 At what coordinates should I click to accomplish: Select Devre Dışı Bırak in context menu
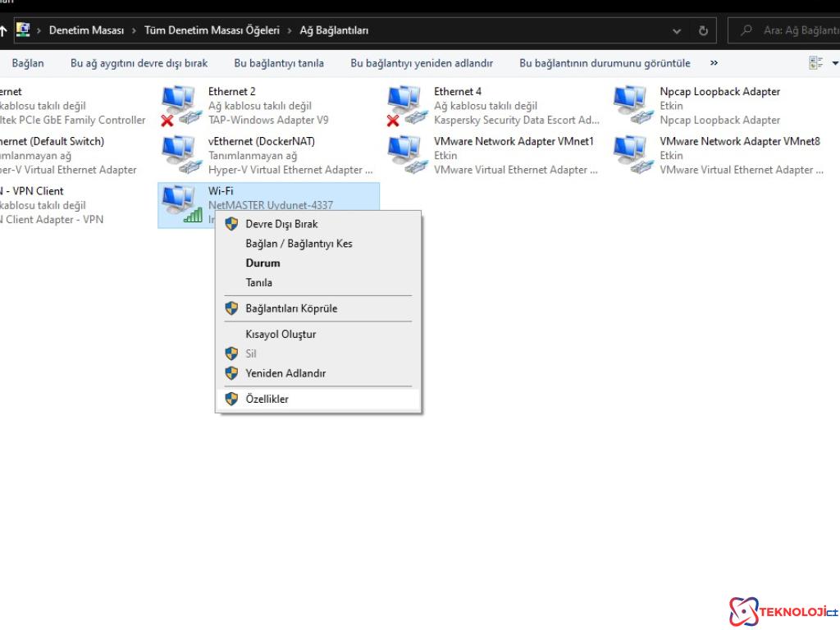281,224
